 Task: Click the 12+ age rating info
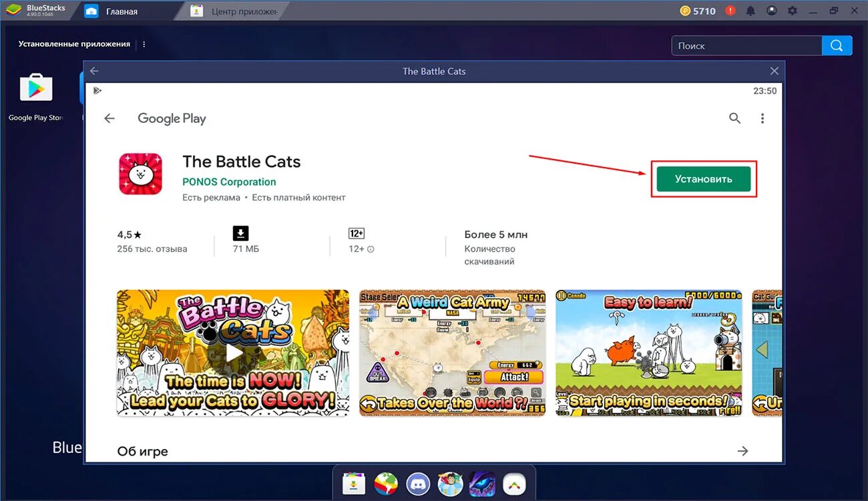(x=361, y=249)
